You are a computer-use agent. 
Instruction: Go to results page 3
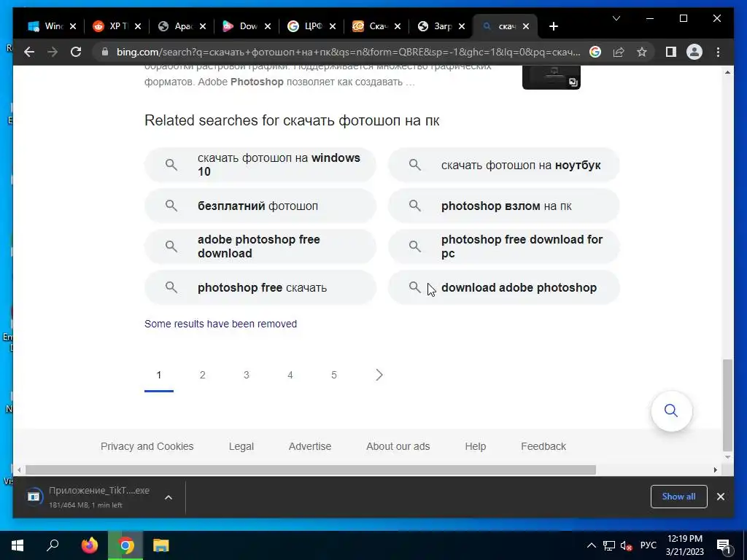[x=247, y=375]
